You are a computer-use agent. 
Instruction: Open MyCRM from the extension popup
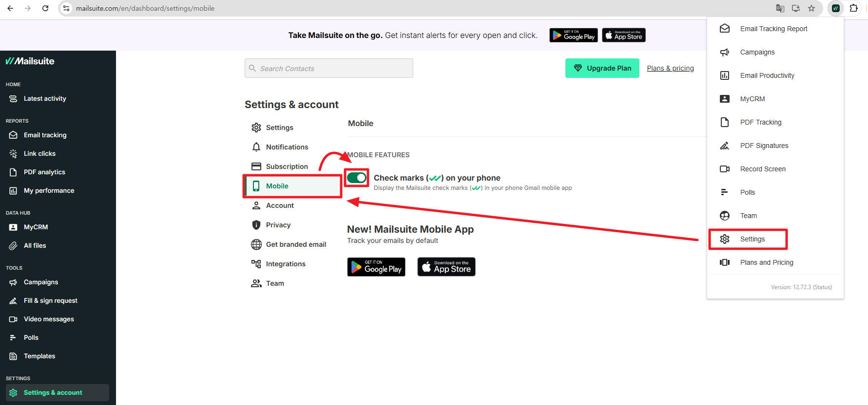pos(775,99)
